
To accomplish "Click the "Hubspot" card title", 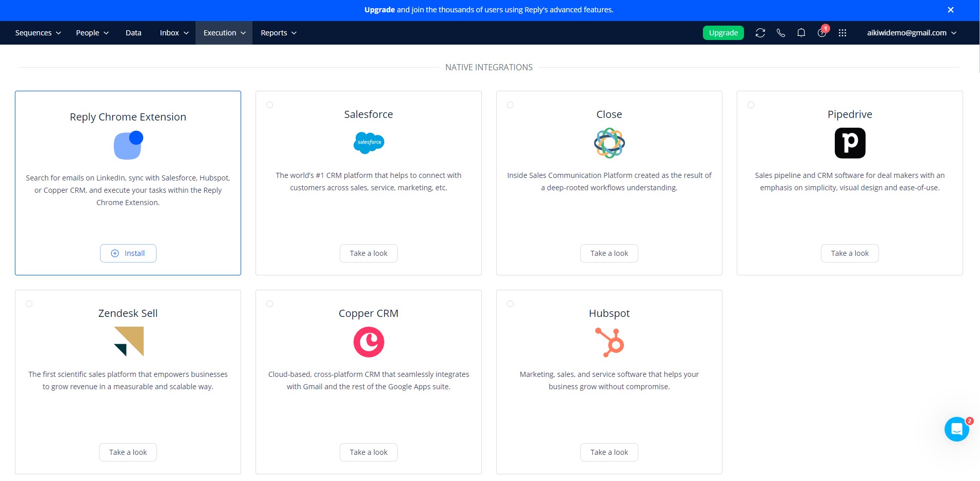I will point(610,313).
